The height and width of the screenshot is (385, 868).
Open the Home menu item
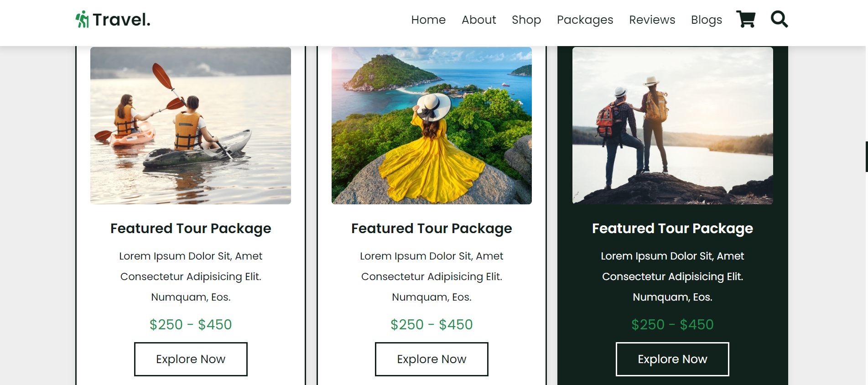pyautogui.click(x=428, y=20)
